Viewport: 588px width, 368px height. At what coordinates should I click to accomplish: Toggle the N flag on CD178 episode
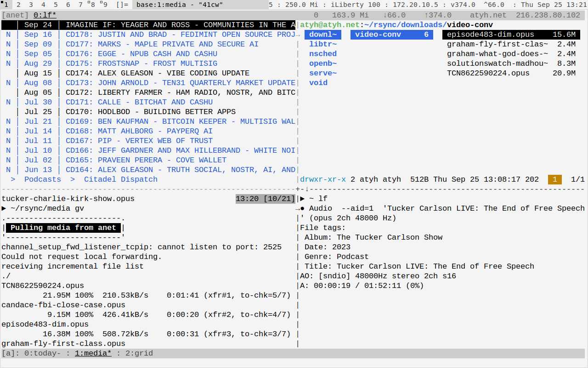8,34
